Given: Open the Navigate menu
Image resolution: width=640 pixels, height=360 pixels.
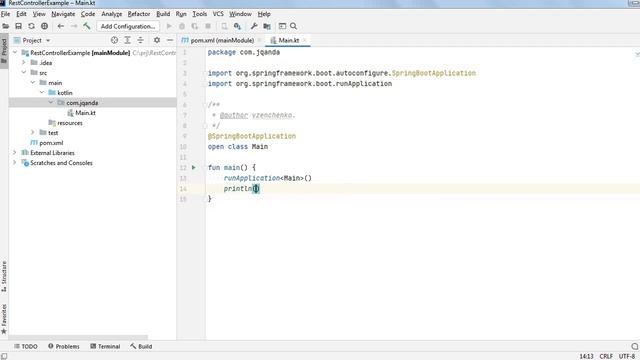Looking at the screenshot, I should pos(63,14).
